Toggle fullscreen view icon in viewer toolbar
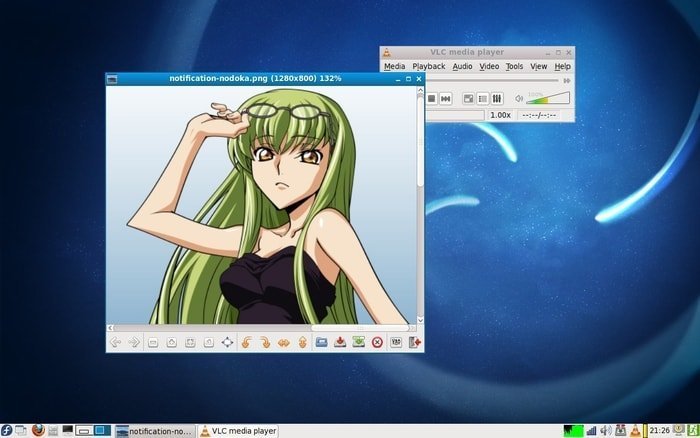Image resolution: width=700 pixels, height=438 pixels. tap(227, 342)
